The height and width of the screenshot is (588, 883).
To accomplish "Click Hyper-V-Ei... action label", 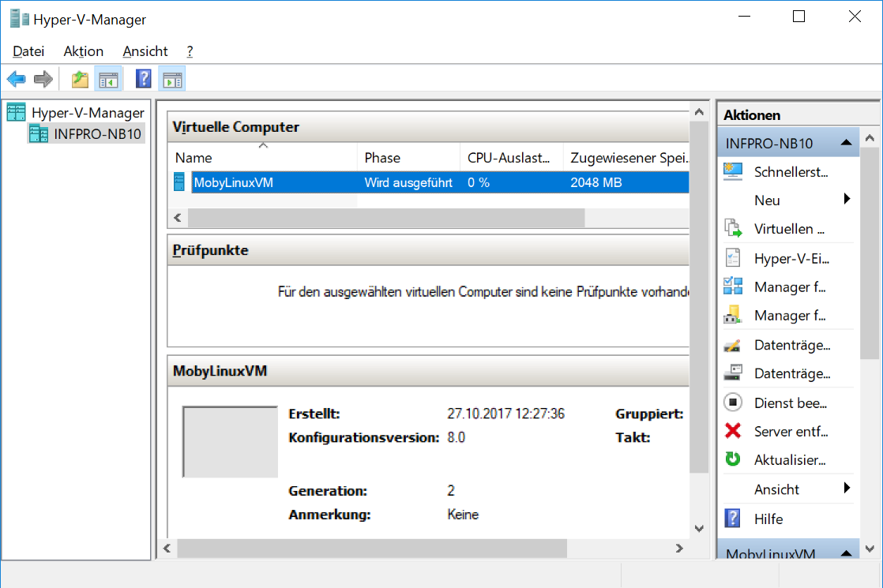I will coord(791,259).
